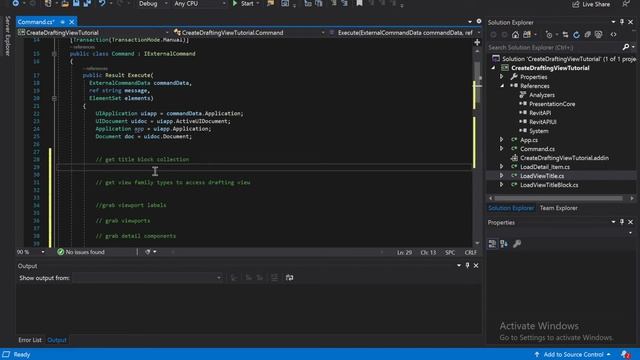This screenshot has height=360, width=640.
Task: Click the Save All icon in the toolbar
Action: (x=87, y=4)
